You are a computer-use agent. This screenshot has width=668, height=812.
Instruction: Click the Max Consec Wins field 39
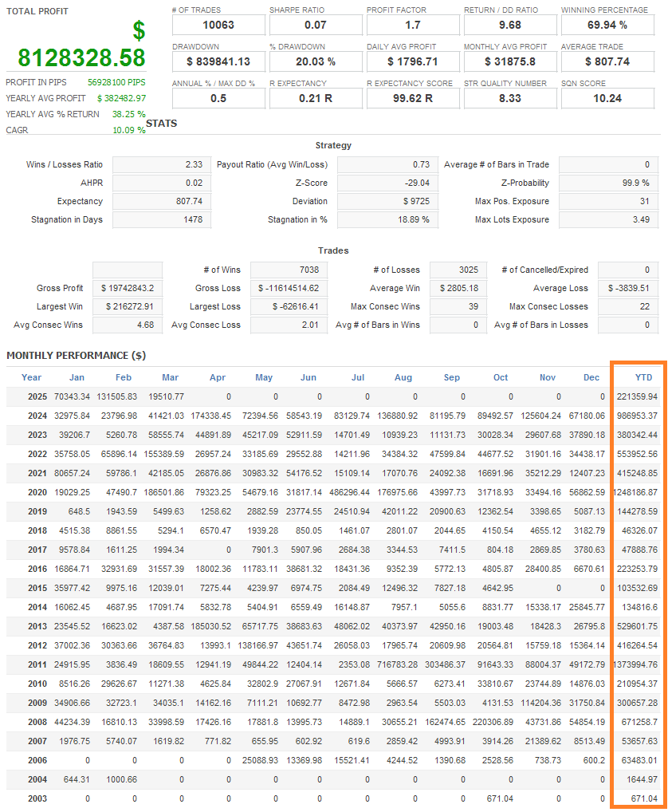coord(458,306)
